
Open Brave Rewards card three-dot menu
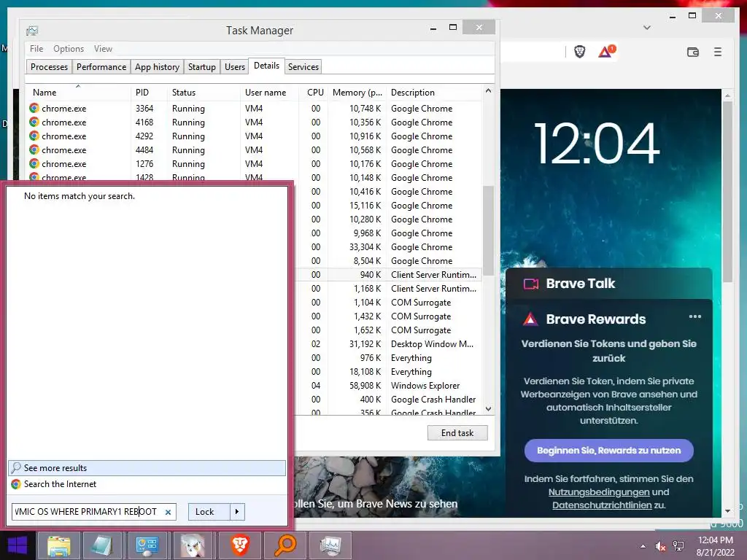pos(695,316)
